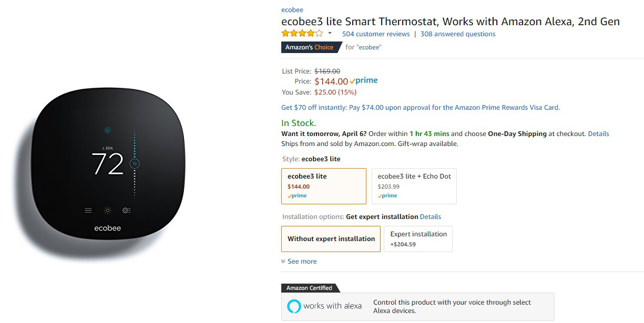Choose Without expert installation option
The height and width of the screenshot is (323, 644).
point(331,239)
